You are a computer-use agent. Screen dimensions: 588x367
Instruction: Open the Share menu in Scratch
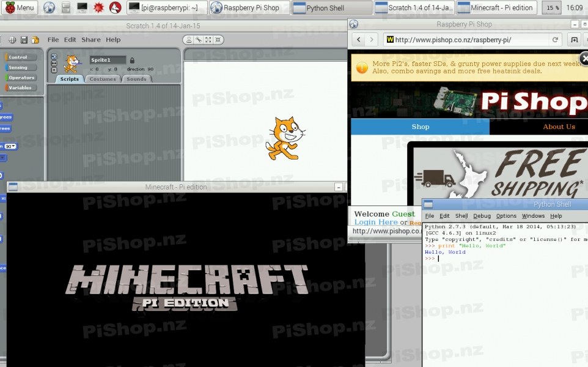pos(91,40)
